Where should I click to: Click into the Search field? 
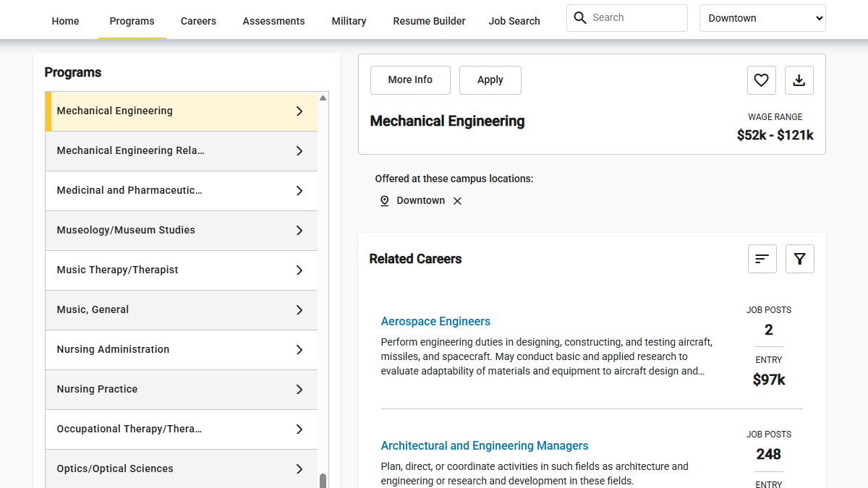627,18
